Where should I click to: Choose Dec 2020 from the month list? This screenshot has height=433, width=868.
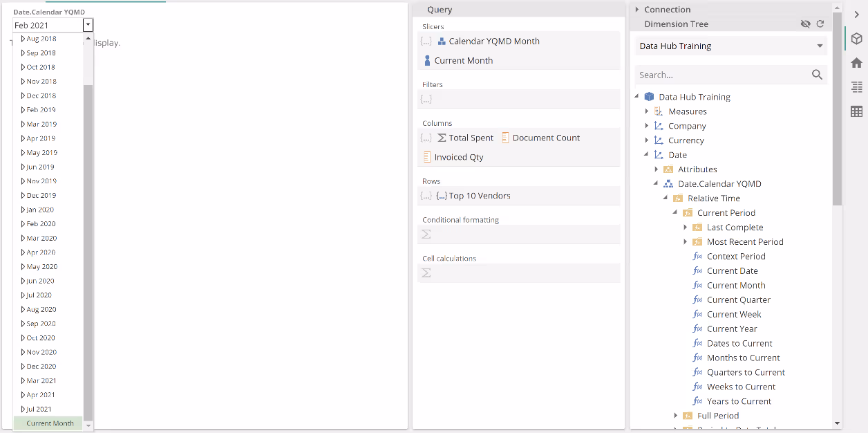[41, 367]
